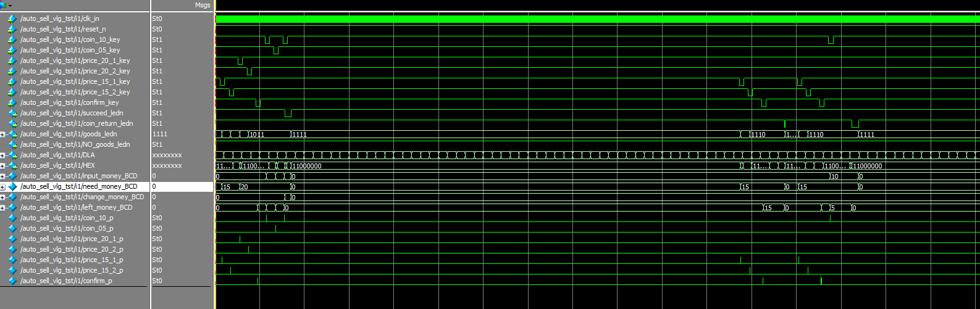This screenshot has width=980, height=309.
Task: Click the St0 value in clk_in Msgs cell
Action: tap(157, 19)
